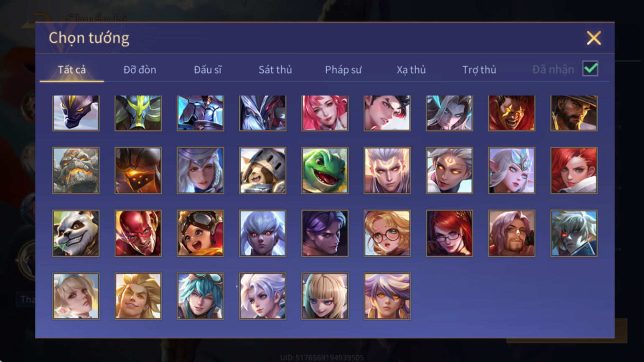The width and height of the screenshot is (644, 362).
Task: Select the teal-haired hero with goggles
Action: tap(200, 296)
